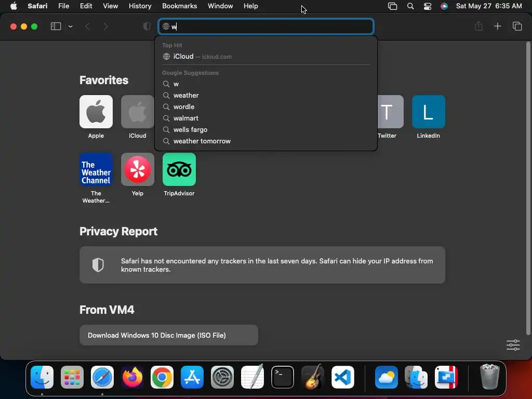The image size is (532, 399).
Task: Open the File menu
Action: (63, 6)
